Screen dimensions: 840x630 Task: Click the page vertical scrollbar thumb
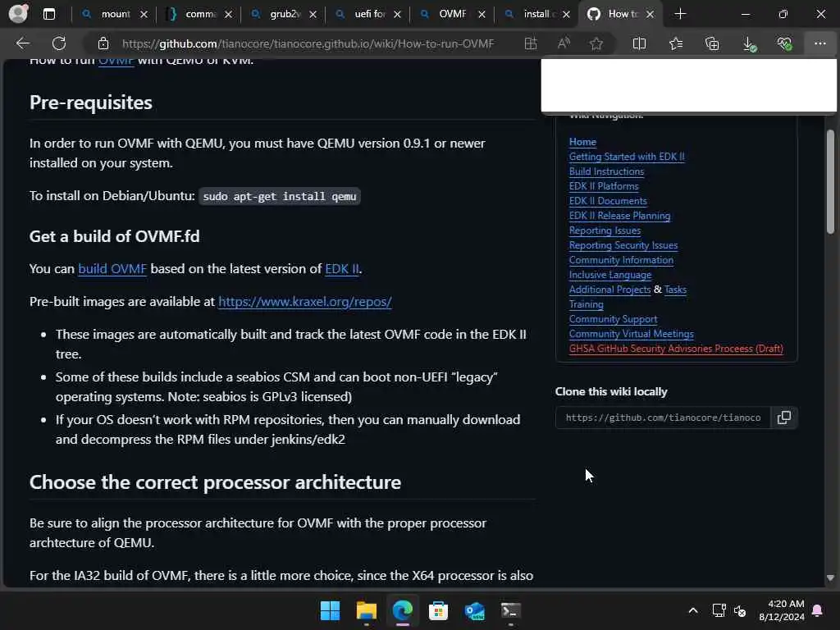[830, 181]
